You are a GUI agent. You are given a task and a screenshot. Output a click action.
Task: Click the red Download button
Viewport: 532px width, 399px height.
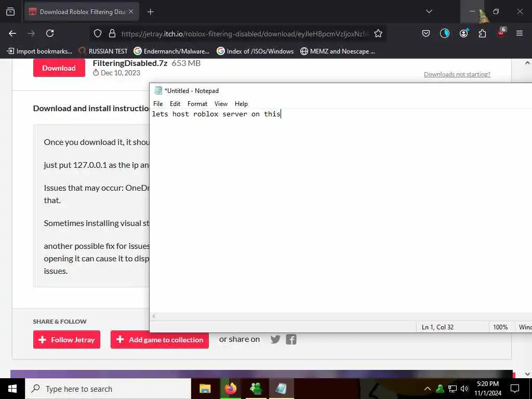[59, 68]
